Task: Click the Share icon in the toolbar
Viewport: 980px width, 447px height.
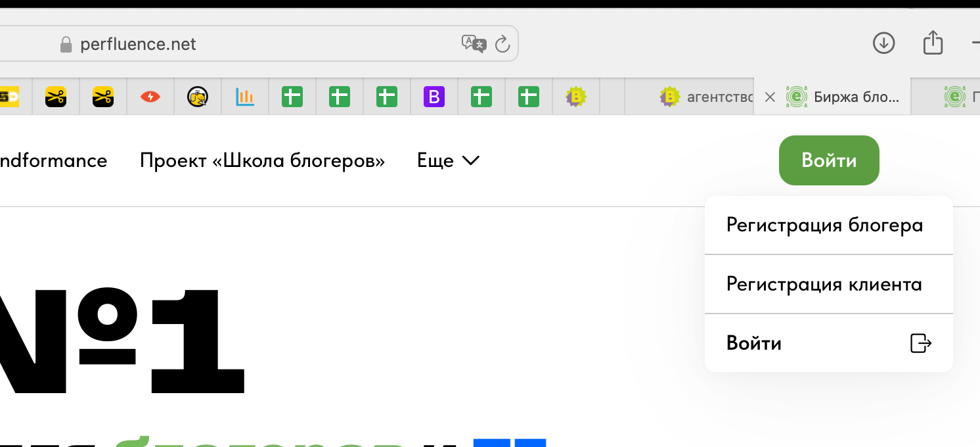Action: click(933, 43)
